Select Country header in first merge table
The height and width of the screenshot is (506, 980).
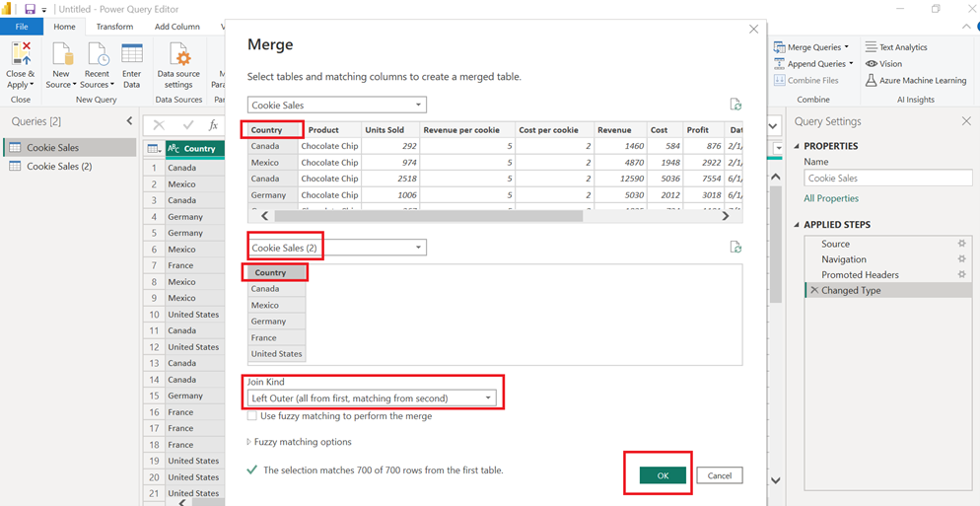pyautogui.click(x=273, y=130)
